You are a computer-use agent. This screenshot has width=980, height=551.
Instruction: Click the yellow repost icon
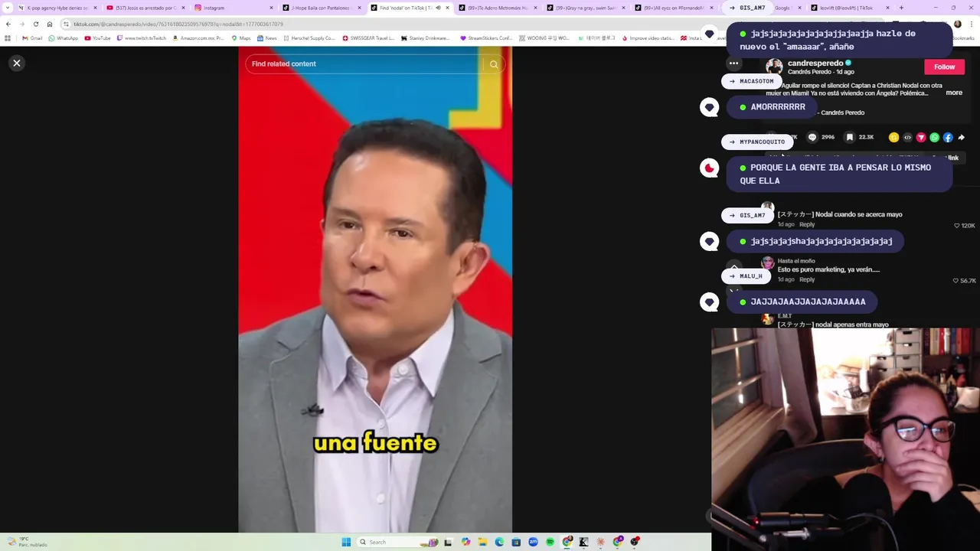tap(893, 138)
